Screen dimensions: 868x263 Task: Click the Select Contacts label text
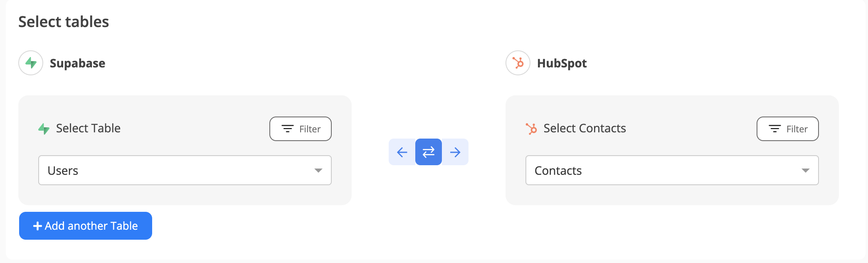coord(584,128)
